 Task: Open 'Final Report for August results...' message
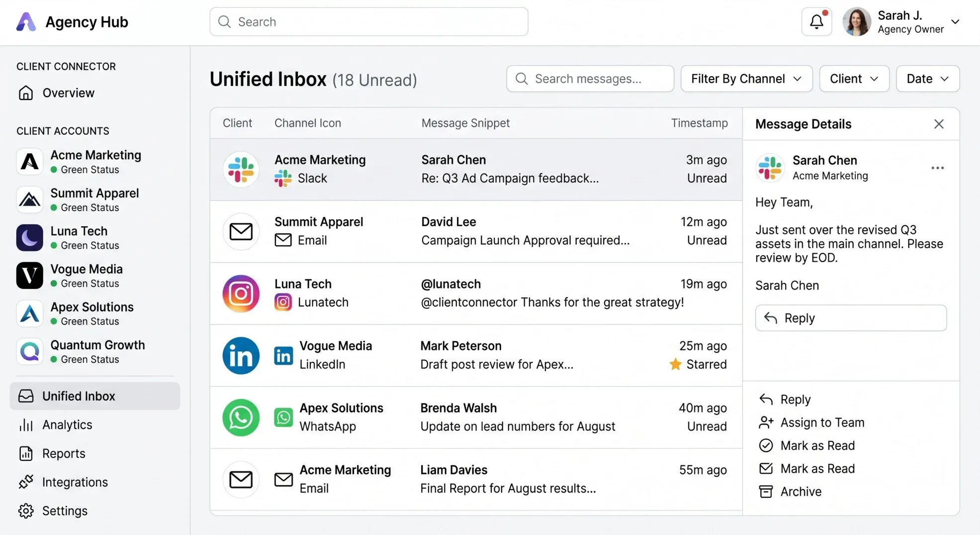[x=476, y=480]
